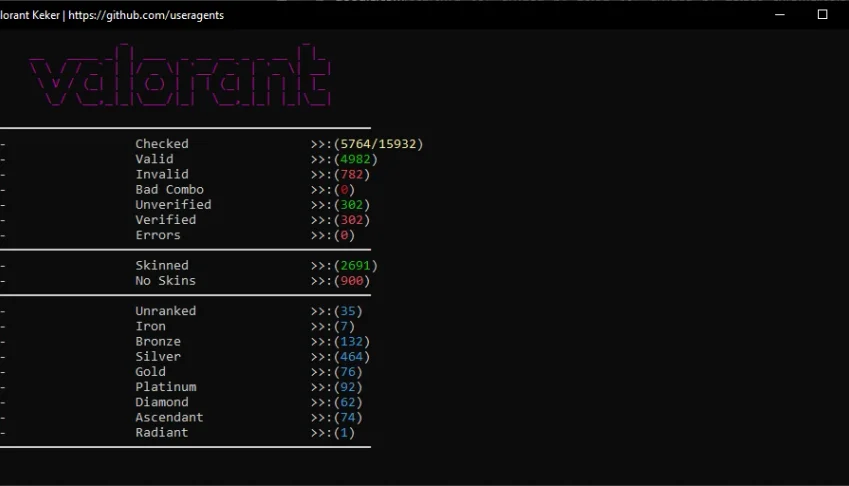
Task: Select the 'Iron' rank label
Action: tap(151, 326)
